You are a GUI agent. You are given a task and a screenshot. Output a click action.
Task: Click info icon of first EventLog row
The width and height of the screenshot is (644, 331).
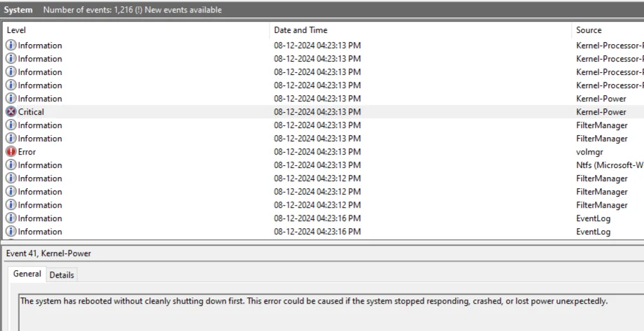point(11,218)
